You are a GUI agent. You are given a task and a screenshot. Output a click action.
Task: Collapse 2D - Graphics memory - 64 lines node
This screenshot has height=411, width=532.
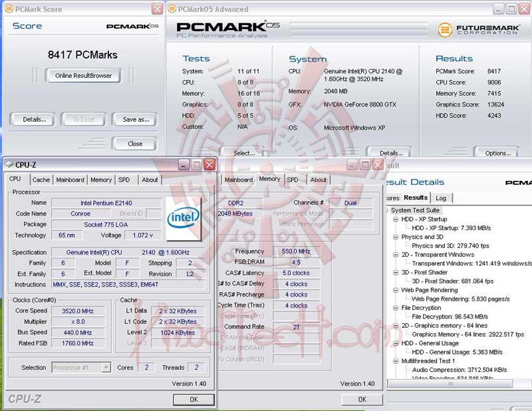point(395,325)
